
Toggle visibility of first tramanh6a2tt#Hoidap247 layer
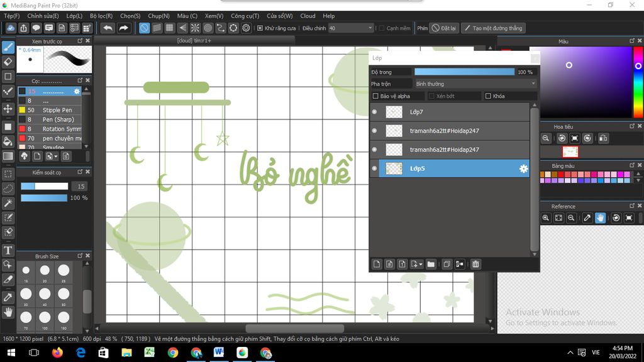tap(374, 131)
